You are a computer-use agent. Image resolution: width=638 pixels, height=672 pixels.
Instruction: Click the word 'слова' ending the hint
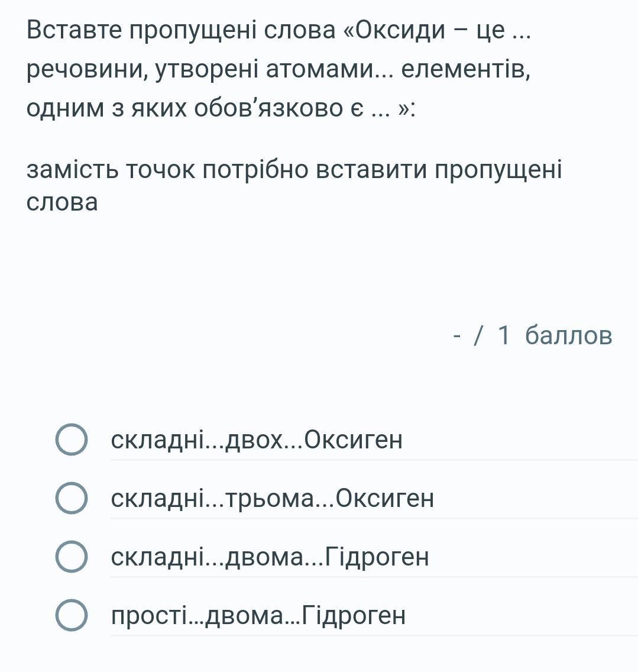pos(62,202)
